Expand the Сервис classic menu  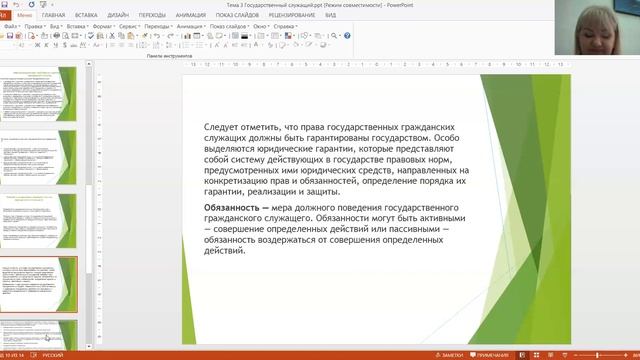click(x=129, y=26)
